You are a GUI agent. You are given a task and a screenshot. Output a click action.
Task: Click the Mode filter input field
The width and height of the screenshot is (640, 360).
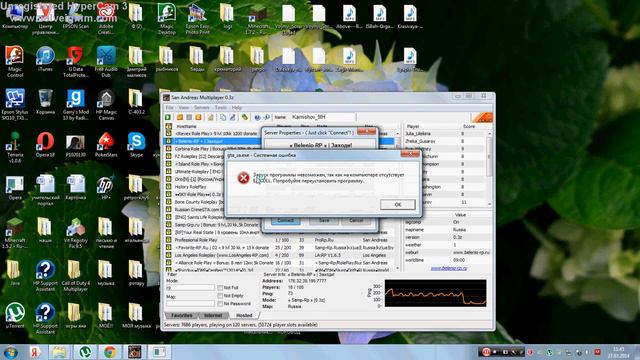pyautogui.click(x=190, y=288)
